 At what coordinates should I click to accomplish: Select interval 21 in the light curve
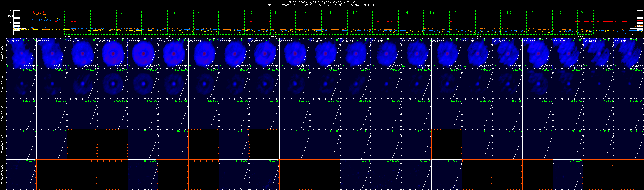pyautogui.click(x=586, y=22)
